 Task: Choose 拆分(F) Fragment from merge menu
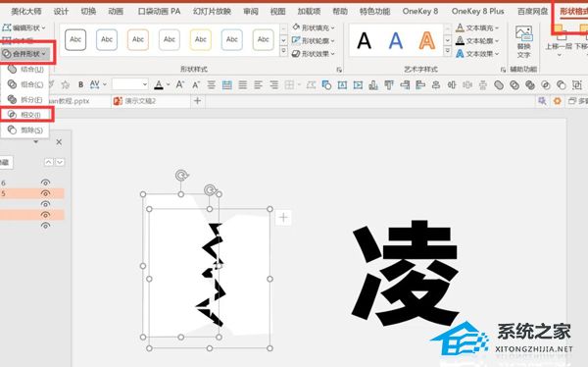26,100
